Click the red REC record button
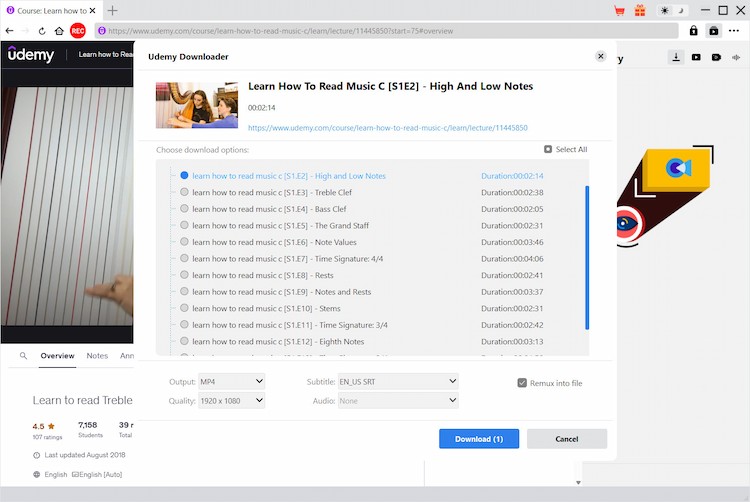Screen dimensions: 750x502 [x=78, y=31]
